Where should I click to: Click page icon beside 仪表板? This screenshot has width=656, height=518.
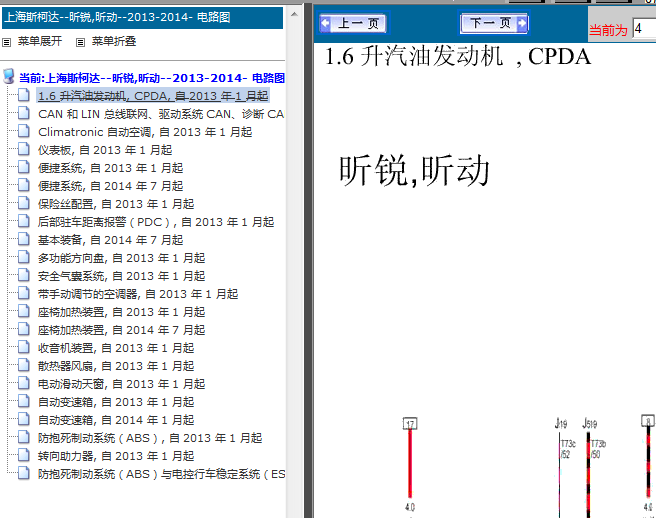tap(24, 149)
